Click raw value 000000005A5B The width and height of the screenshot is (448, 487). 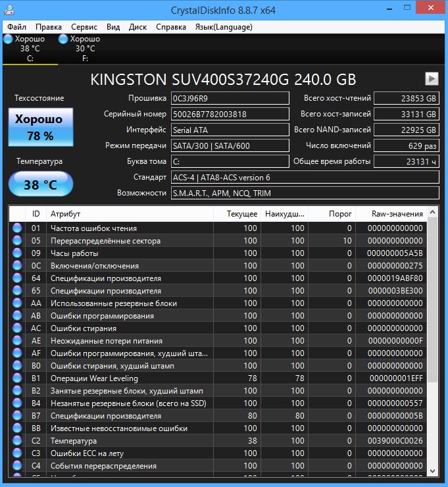(395, 253)
